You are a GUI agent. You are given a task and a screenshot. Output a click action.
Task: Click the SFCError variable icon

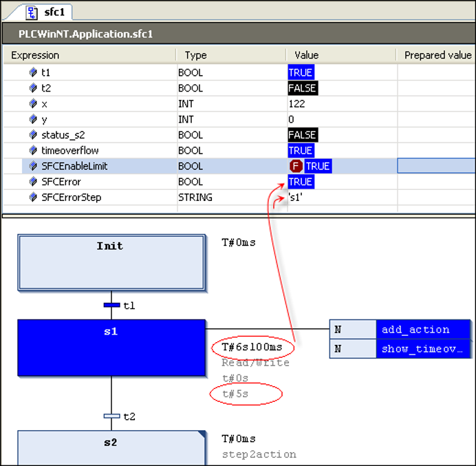pos(32,182)
